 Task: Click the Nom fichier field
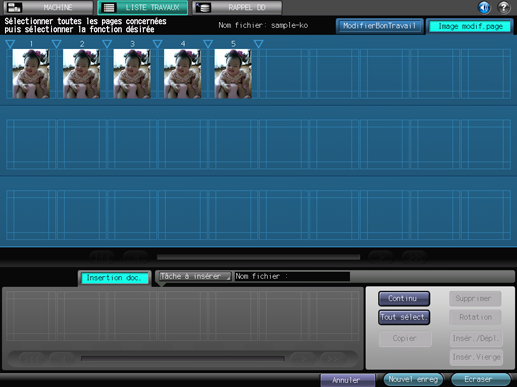click(x=292, y=276)
